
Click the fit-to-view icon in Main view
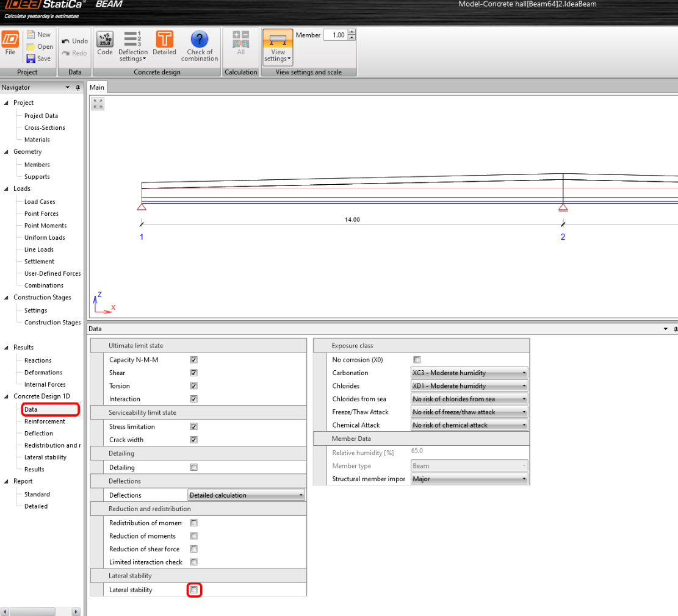(x=98, y=104)
